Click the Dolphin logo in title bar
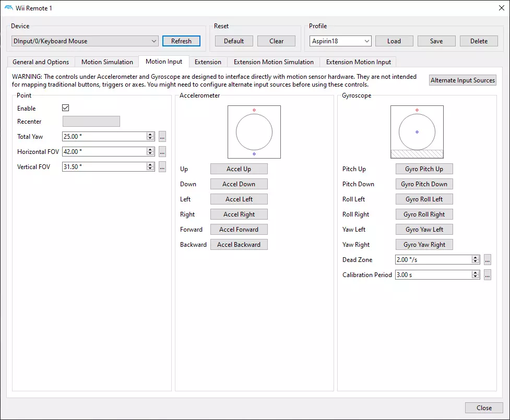The width and height of the screenshot is (510, 420). click(8, 8)
